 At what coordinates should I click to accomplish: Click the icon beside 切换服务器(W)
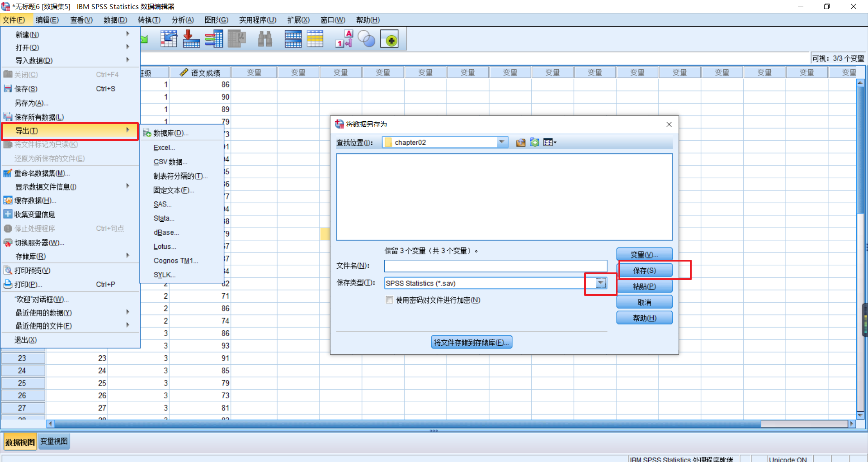point(8,243)
